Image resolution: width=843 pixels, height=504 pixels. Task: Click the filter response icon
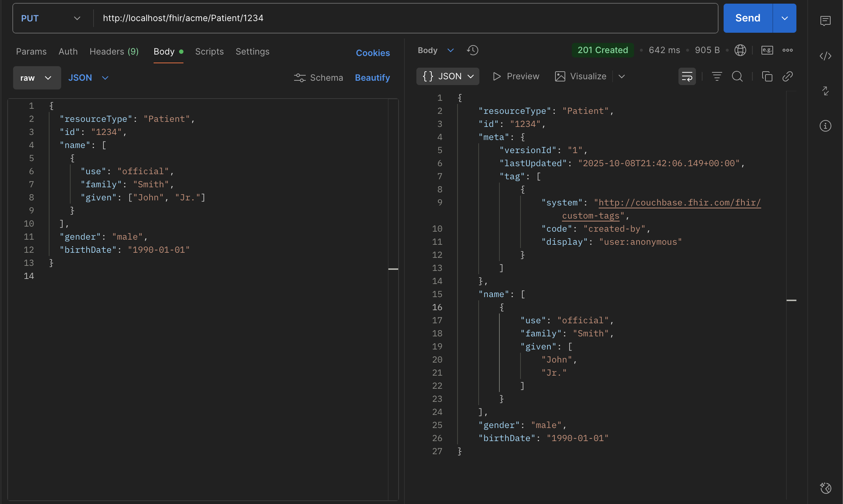[717, 76]
